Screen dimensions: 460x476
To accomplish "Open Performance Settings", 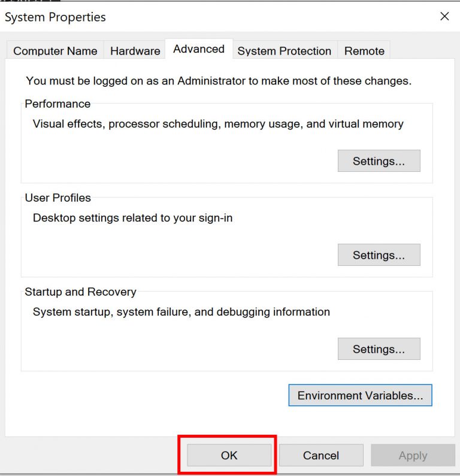I will pos(379,161).
